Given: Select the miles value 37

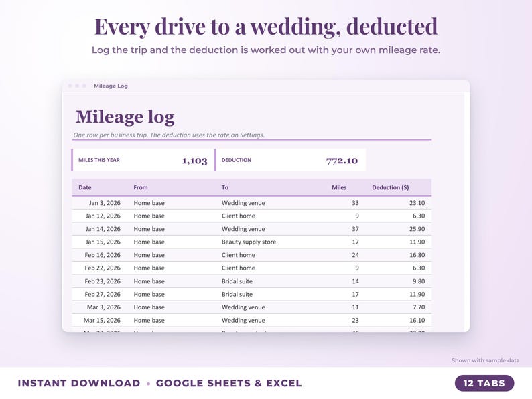Looking at the screenshot, I should tap(355, 229).
